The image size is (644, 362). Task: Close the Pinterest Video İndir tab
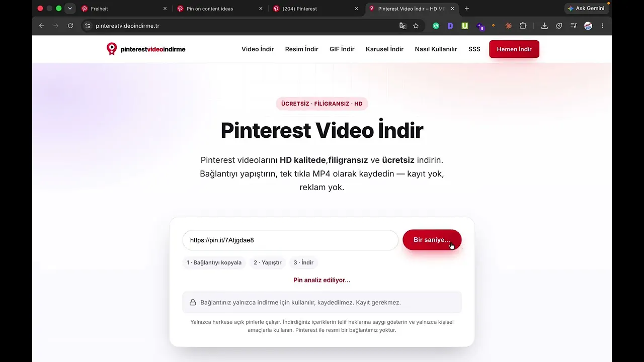[452, 9]
